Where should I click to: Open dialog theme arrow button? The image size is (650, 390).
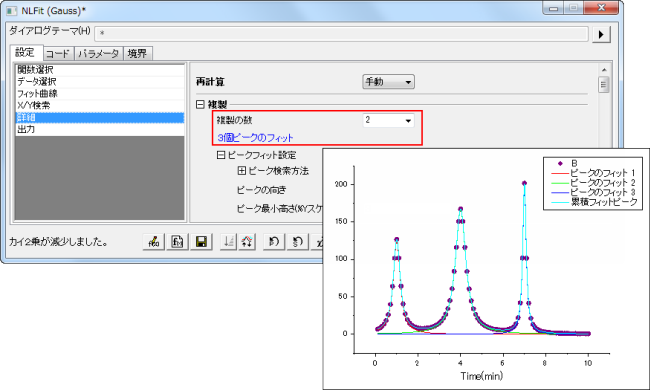click(601, 34)
